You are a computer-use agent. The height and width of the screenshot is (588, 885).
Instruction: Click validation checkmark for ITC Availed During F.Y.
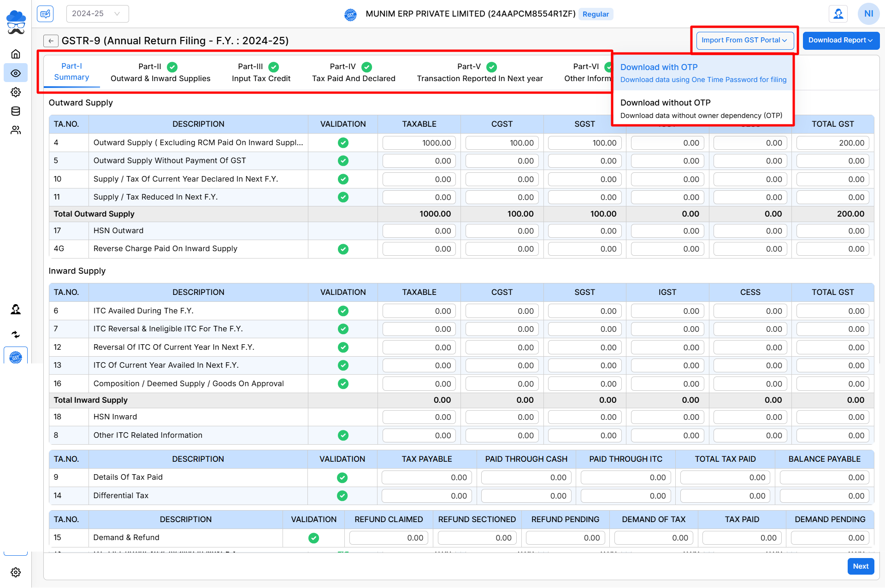point(343,311)
